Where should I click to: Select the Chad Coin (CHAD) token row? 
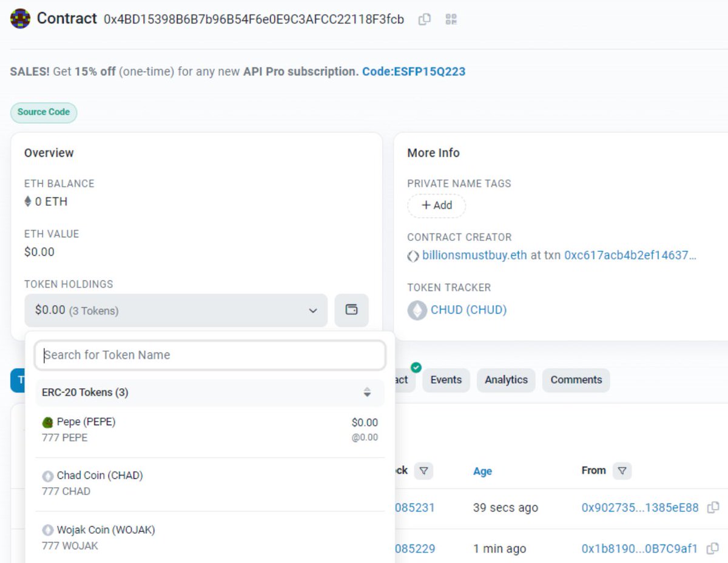pyautogui.click(x=210, y=484)
